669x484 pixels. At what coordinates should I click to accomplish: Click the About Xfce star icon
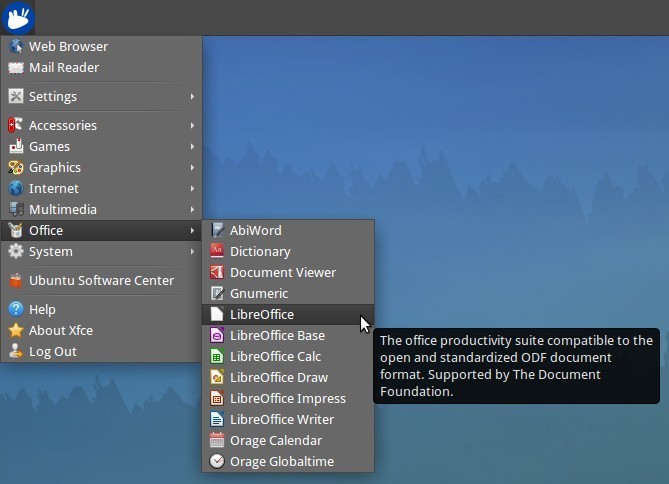[16, 330]
